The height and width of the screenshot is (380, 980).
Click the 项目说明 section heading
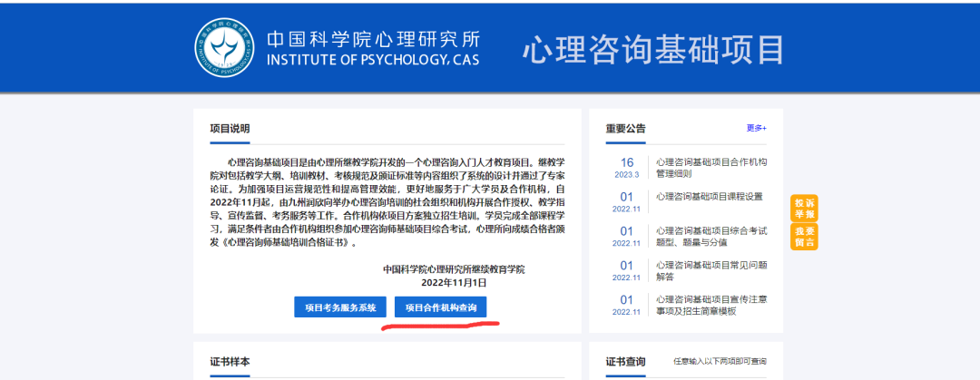[x=230, y=129]
